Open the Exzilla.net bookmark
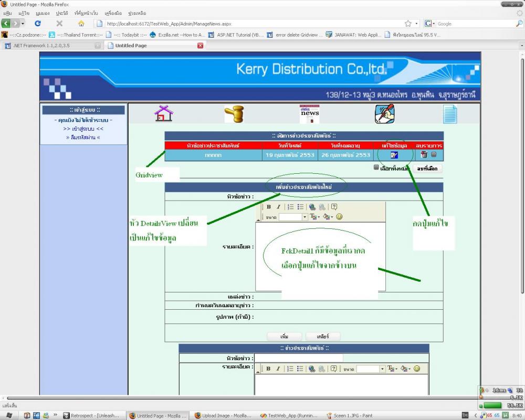525x420 pixels. [x=177, y=35]
